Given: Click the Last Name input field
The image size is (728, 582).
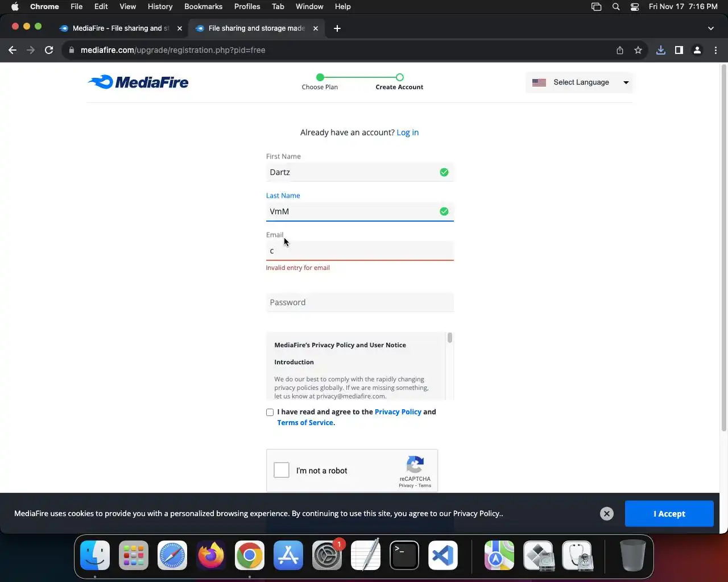Looking at the screenshot, I should [360, 211].
